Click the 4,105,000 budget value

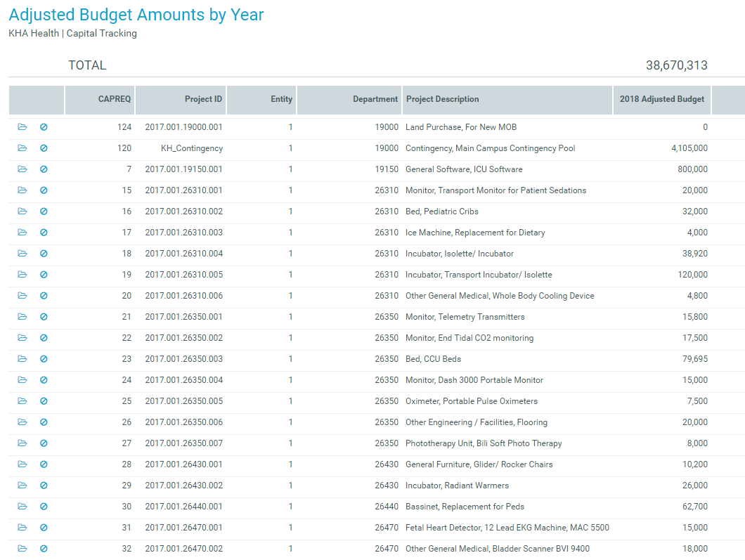689,148
